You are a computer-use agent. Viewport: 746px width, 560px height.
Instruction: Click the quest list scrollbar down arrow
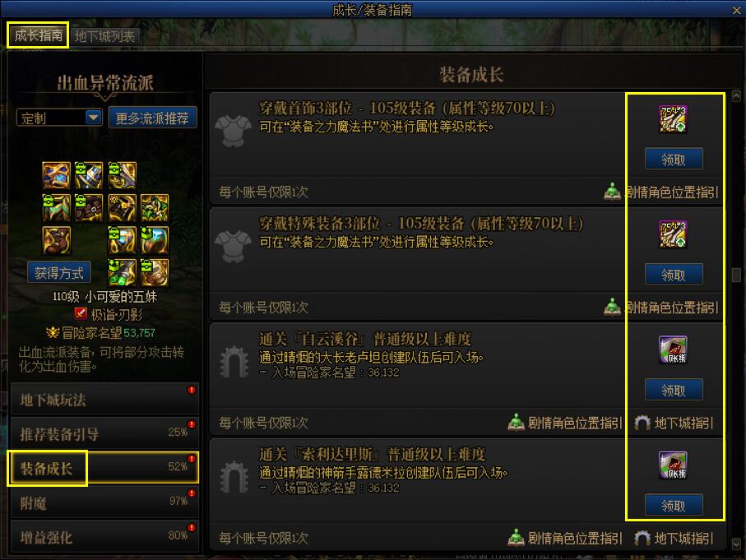(736, 544)
